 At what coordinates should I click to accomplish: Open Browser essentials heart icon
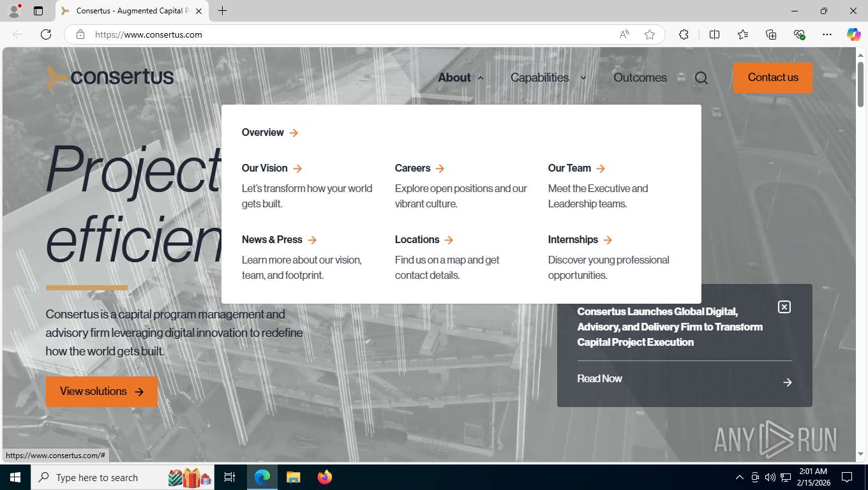coord(799,34)
